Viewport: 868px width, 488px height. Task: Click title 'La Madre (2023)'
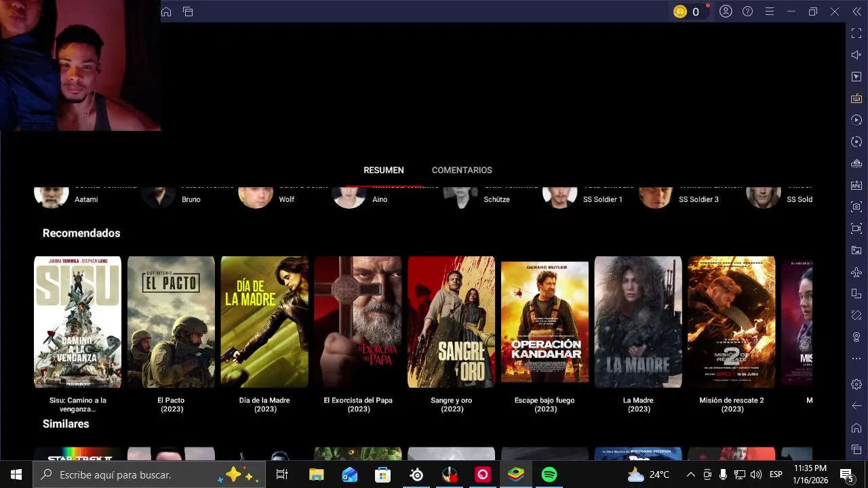[x=638, y=405]
